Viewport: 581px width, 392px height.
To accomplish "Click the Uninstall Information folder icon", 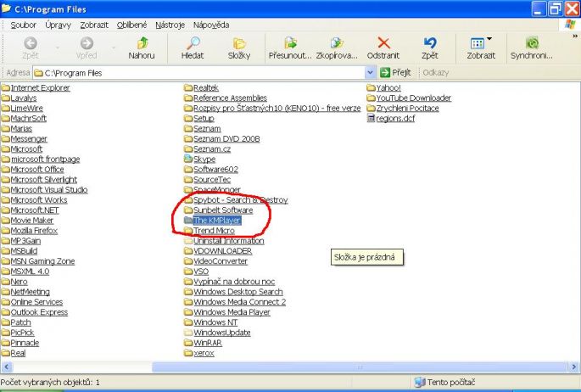I will click(188, 241).
